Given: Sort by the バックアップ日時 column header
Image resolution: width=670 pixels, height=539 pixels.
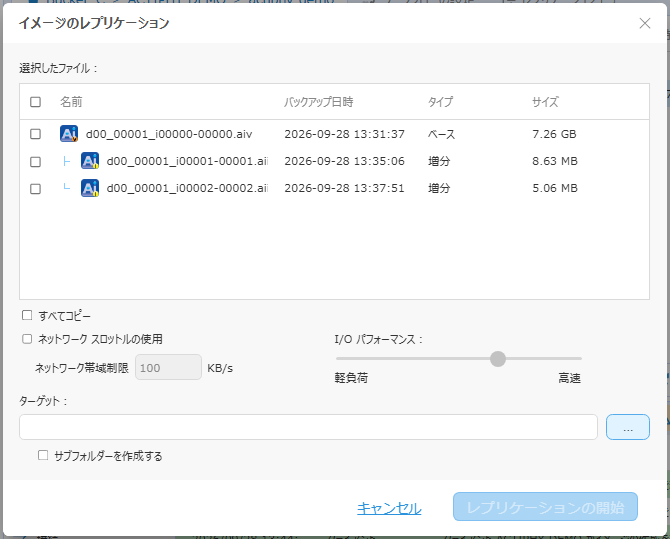Looking at the screenshot, I should point(318,102).
